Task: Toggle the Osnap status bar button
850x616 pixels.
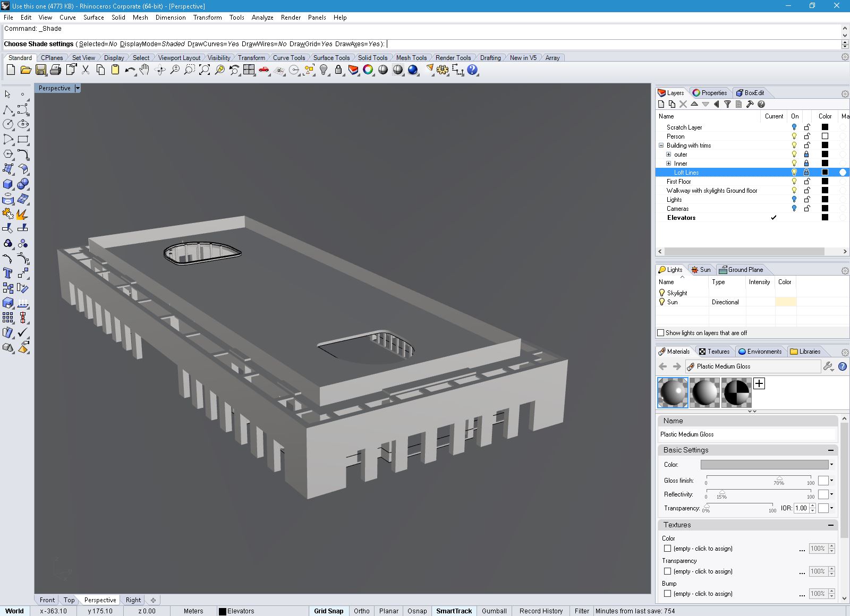Action: pyautogui.click(x=417, y=611)
